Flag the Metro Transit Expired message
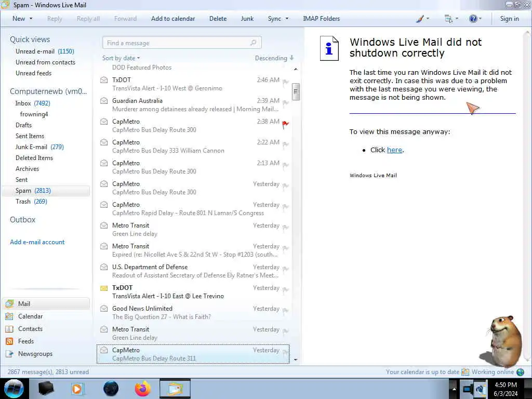Viewport: 532px width, 399px height. pyautogui.click(x=285, y=248)
